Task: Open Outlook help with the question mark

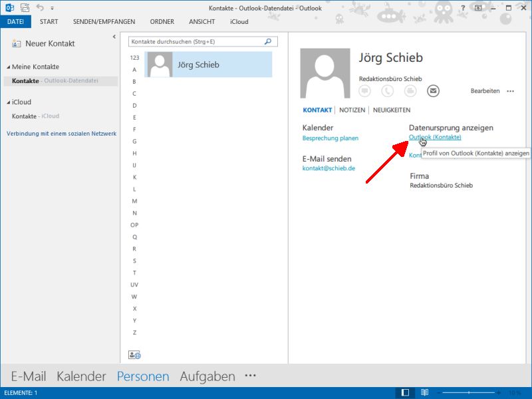Action: (x=463, y=8)
